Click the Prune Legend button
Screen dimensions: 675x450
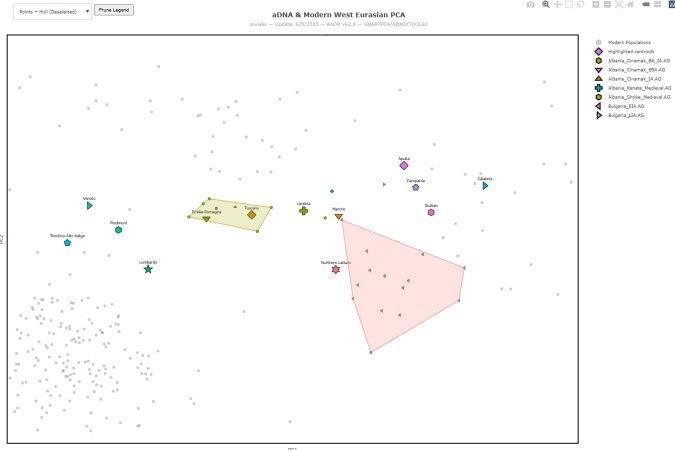click(114, 10)
